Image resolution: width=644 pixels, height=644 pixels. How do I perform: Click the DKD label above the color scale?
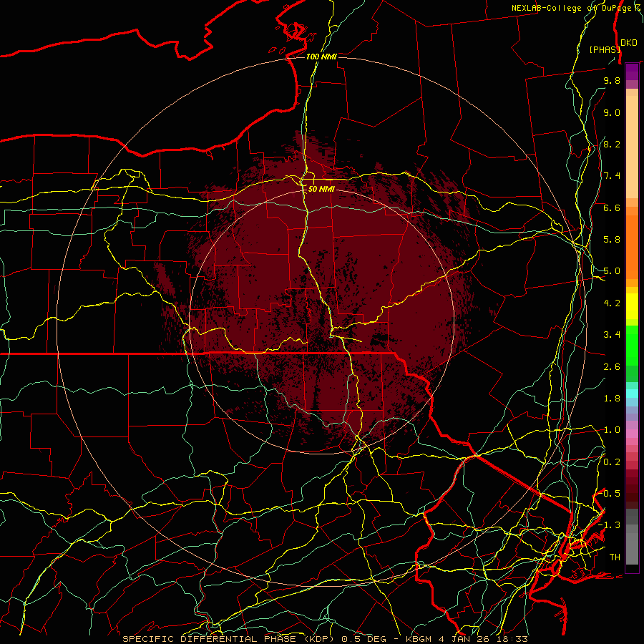coord(629,43)
